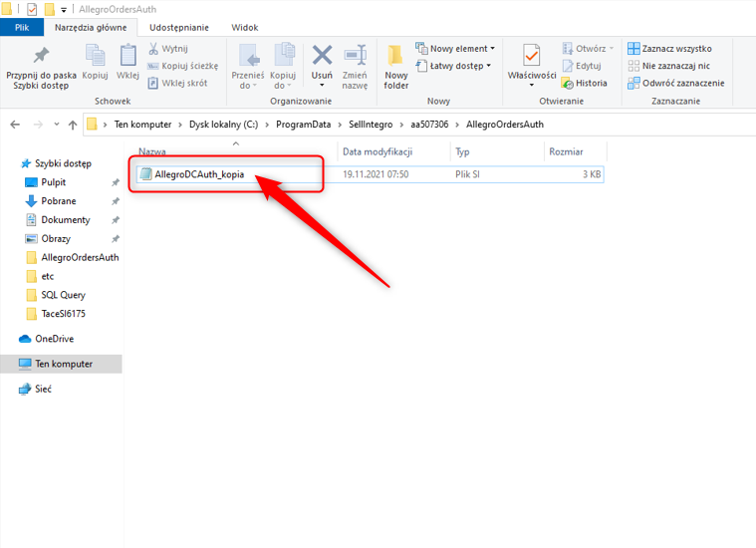
Task: Open recent locations chevron dropdown
Action: click(57, 125)
